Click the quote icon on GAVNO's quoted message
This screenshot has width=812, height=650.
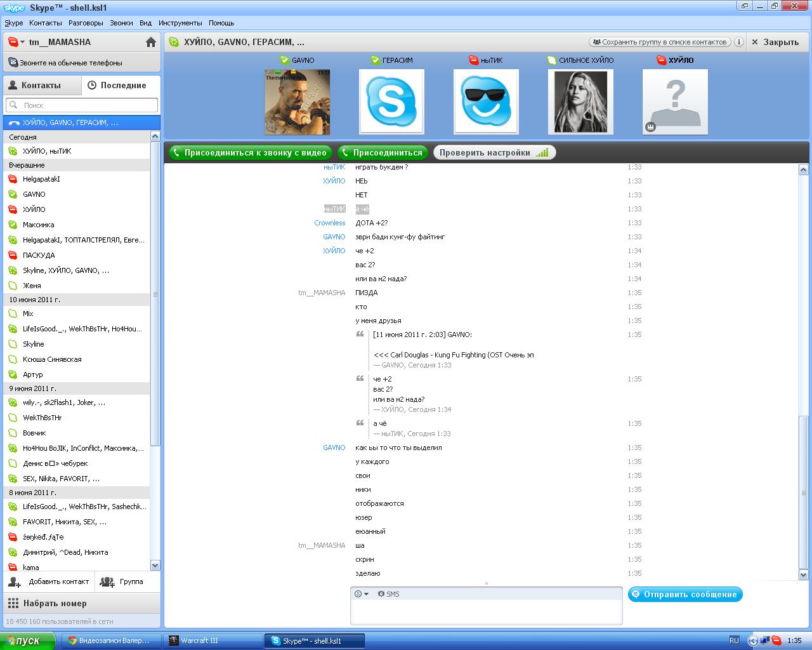pos(360,335)
